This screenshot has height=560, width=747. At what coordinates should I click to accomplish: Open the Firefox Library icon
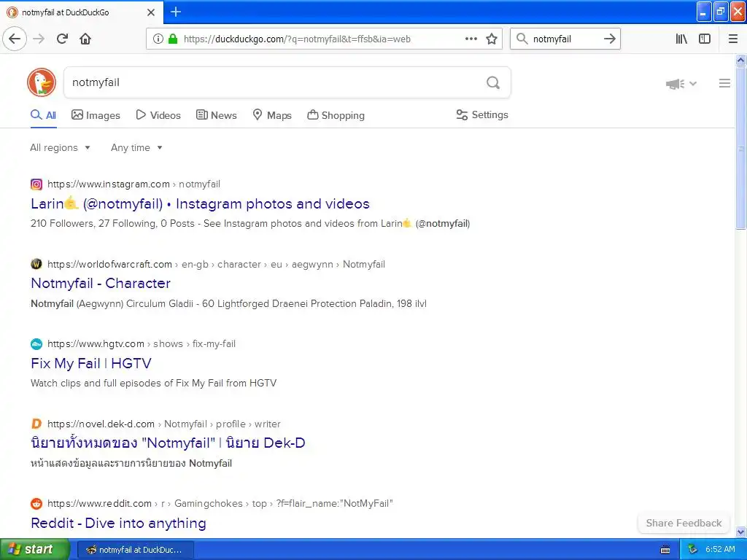[681, 39]
